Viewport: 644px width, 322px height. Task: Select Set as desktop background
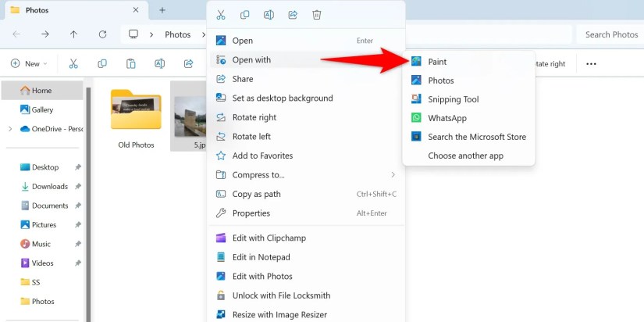click(306, 98)
